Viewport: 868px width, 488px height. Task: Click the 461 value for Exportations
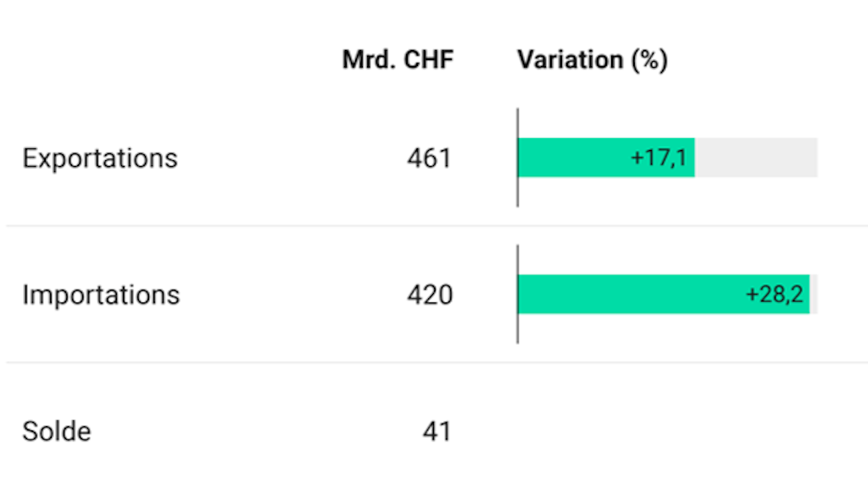430,158
